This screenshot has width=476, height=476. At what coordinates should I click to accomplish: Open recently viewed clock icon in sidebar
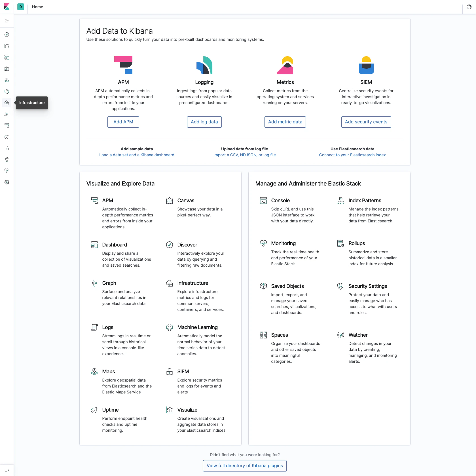tap(7, 21)
